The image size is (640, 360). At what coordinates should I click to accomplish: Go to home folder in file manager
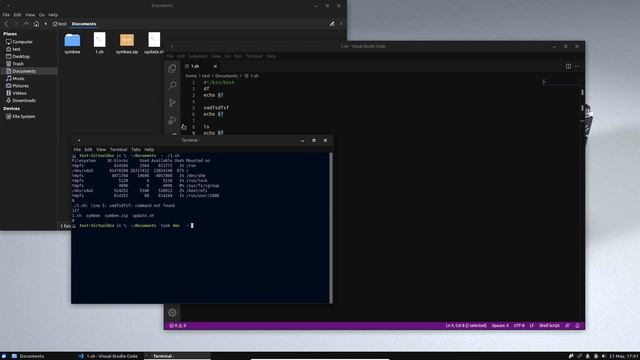pyautogui.click(x=36, y=24)
